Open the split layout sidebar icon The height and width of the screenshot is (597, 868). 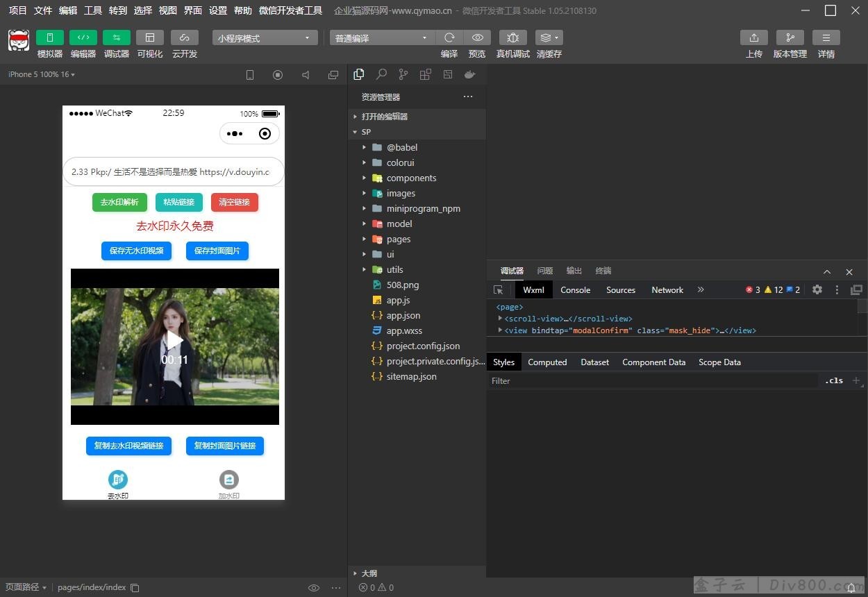448,74
